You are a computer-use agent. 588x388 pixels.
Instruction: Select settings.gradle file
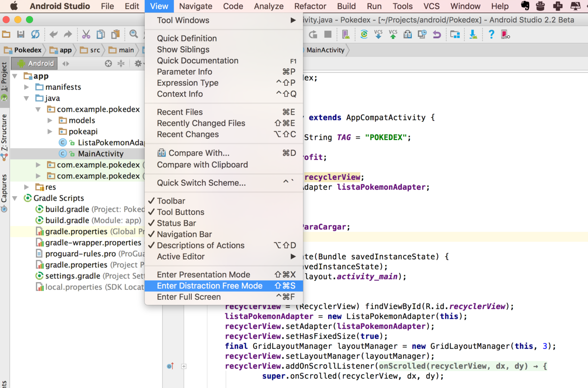[90, 276]
